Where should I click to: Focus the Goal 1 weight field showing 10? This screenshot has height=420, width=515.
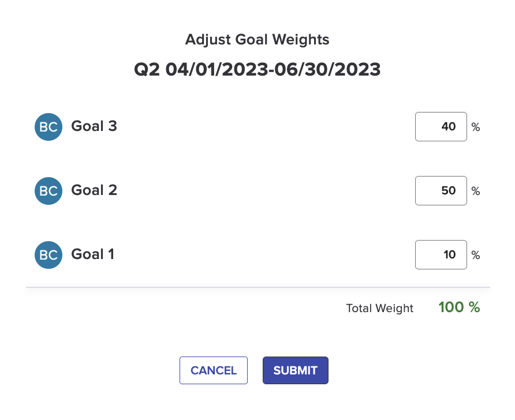click(x=441, y=254)
